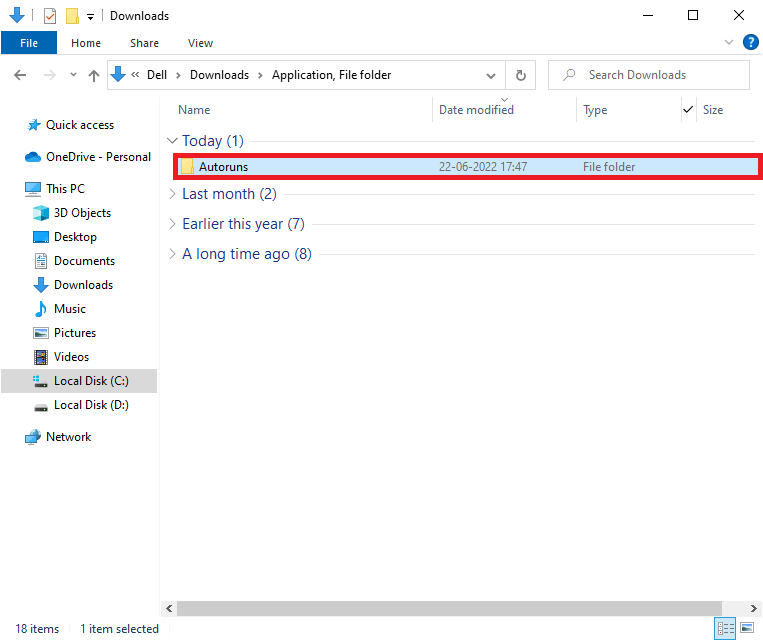Open the Customize Quick Access Toolbar dropdown
Viewport: 763px width, 641px height.
coord(91,17)
